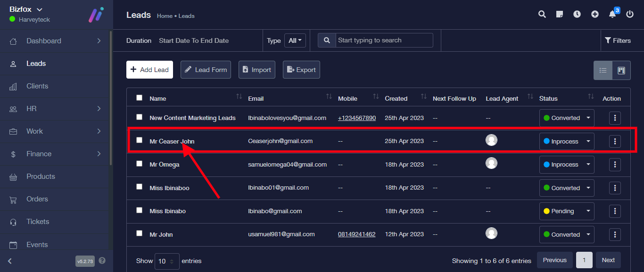Viewport: 644px width, 272px height.
Task: Click the lead search input field
Action: click(x=384, y=40)
